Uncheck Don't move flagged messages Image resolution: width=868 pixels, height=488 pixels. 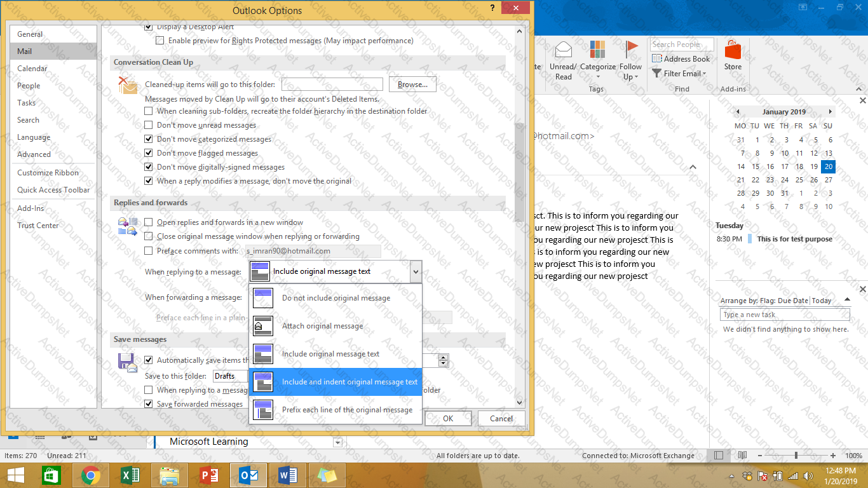point(149,153)
